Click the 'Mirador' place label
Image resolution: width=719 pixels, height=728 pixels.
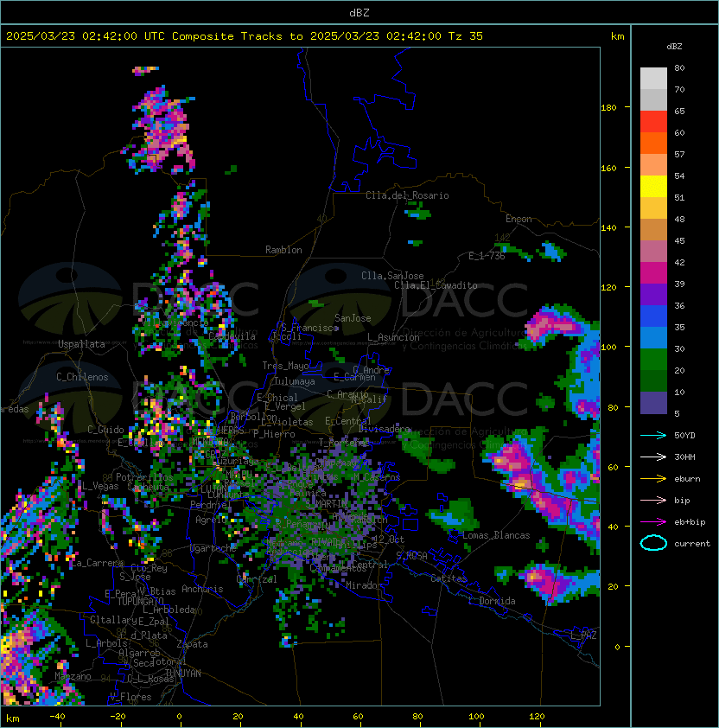364,585
